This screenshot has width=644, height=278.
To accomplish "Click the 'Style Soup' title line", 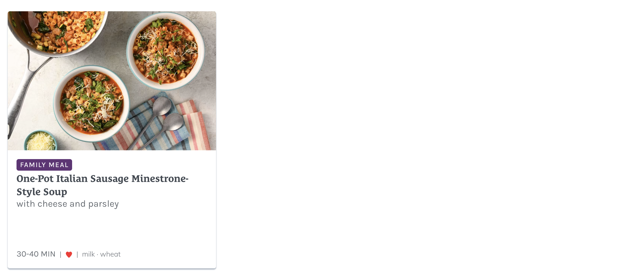I will (42, 192).
